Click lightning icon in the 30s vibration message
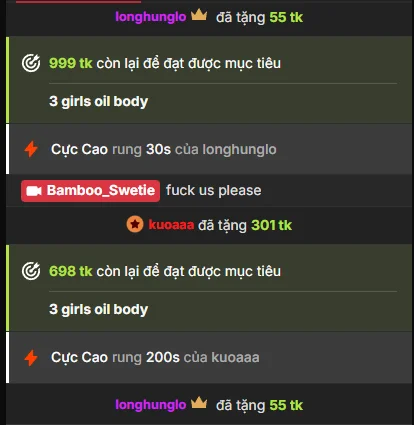Image resolution: width=414 pixels, height=425 pixels. click(31, 149)
